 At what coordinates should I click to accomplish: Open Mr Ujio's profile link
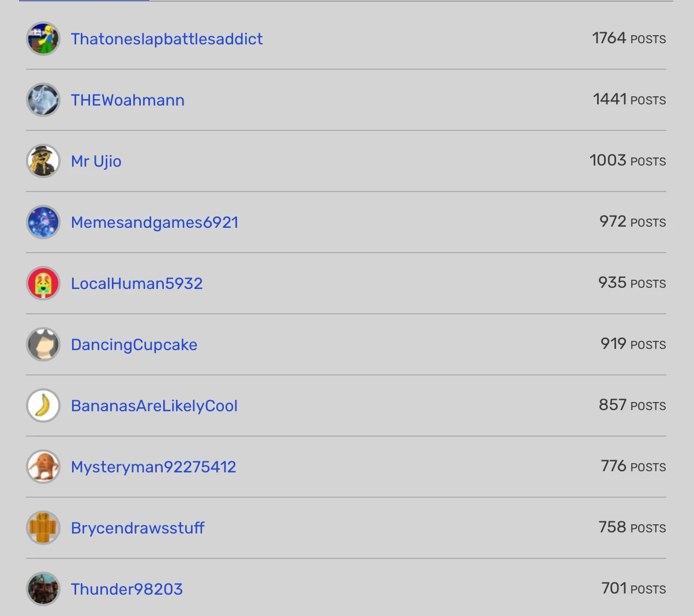click(96, 160)
